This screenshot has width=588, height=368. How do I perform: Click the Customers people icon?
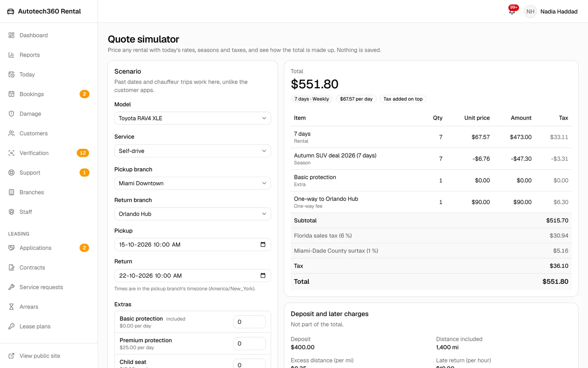click(x=11, y=133)
